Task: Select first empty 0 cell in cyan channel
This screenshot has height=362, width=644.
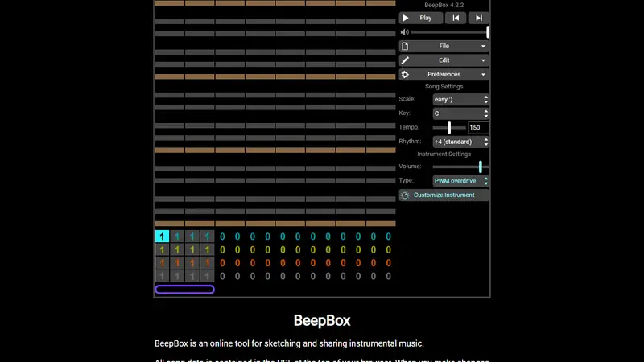Action: (x=222, y=236)
